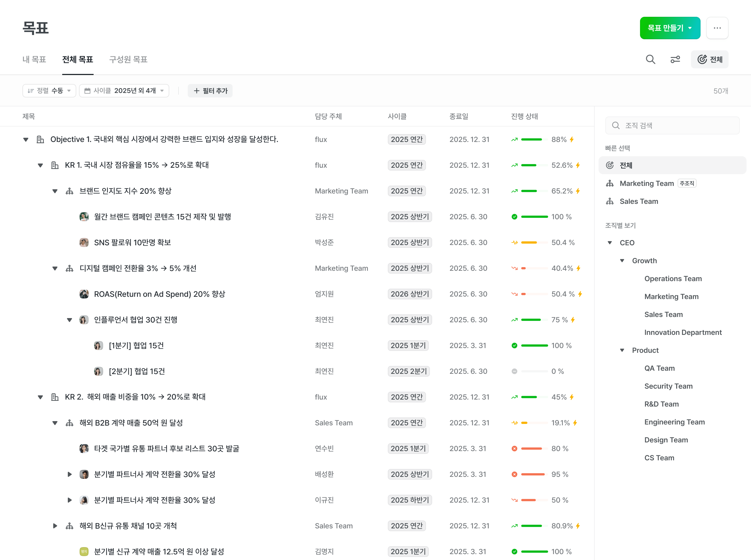Viewport: 751px width, 560px height.
Task: Switch to the 구성원 목표 tab
Action: pos(128,59)
